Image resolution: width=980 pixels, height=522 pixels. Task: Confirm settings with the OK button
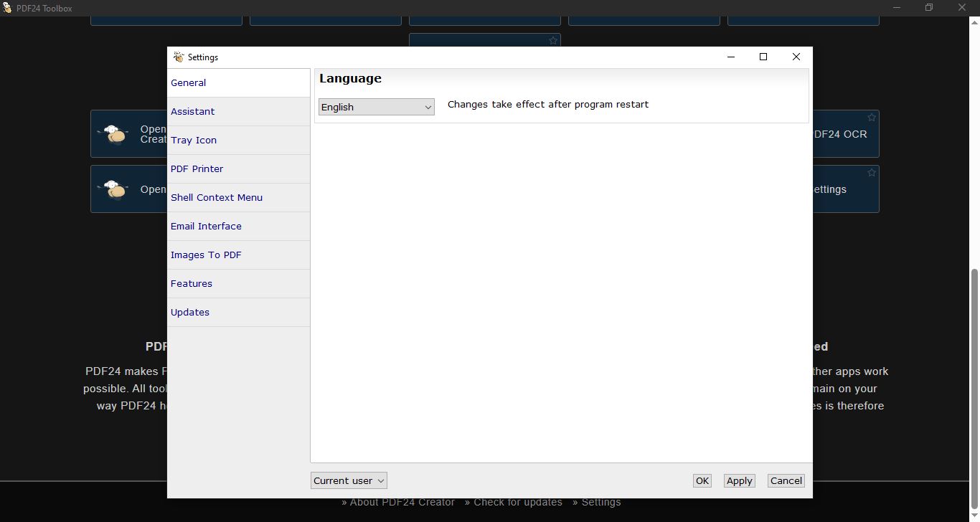click(702, 480)
